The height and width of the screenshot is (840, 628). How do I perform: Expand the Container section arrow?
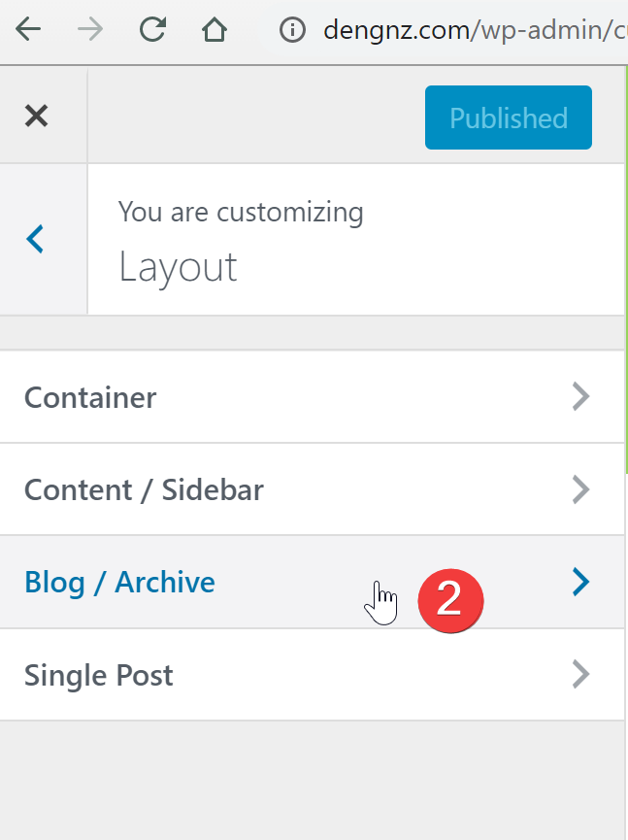pyautogui.click(x=580, y=396)
